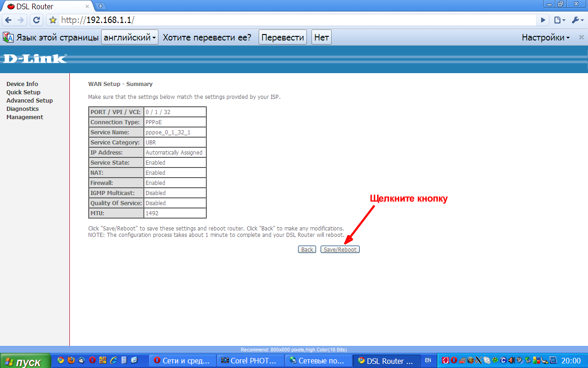Restore down the browser window
This screenshot has width=588, height=368.
[x=560, y=4]
